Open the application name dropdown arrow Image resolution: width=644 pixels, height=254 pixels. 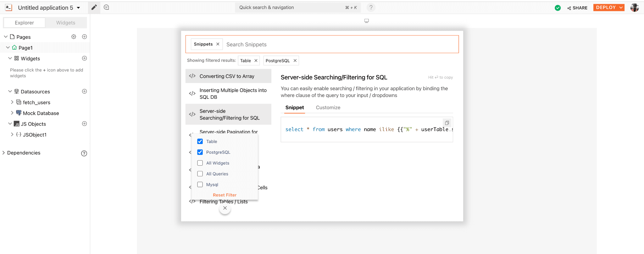click(78, 8)
